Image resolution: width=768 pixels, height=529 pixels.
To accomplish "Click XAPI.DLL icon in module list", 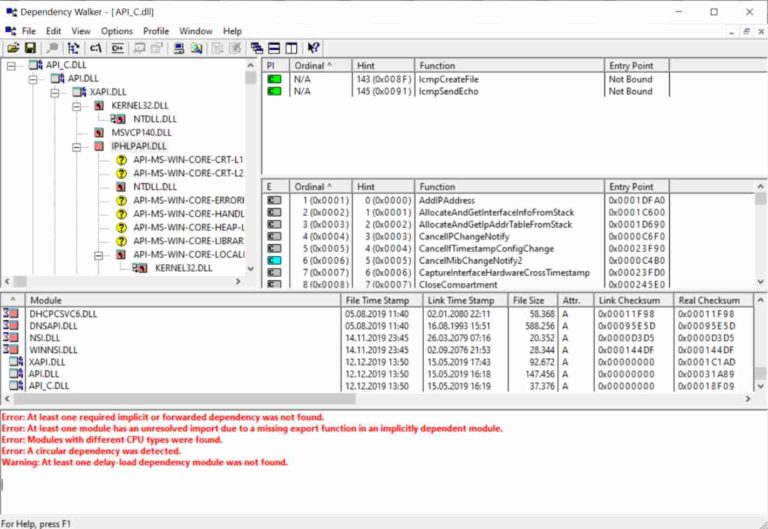I will (16, 362).
